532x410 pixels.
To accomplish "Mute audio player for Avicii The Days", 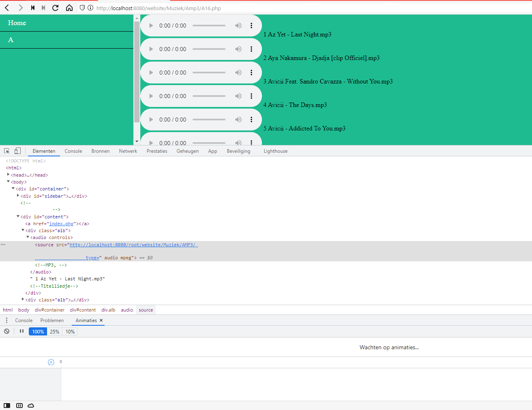I will pyautogui.click(x=238, y=96).
